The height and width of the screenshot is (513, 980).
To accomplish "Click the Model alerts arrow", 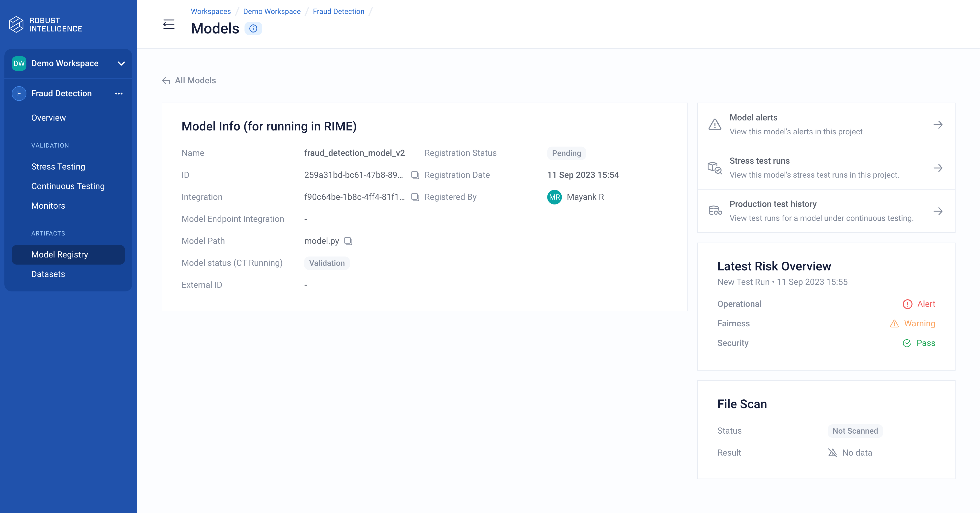I will [x=938, y=125].
